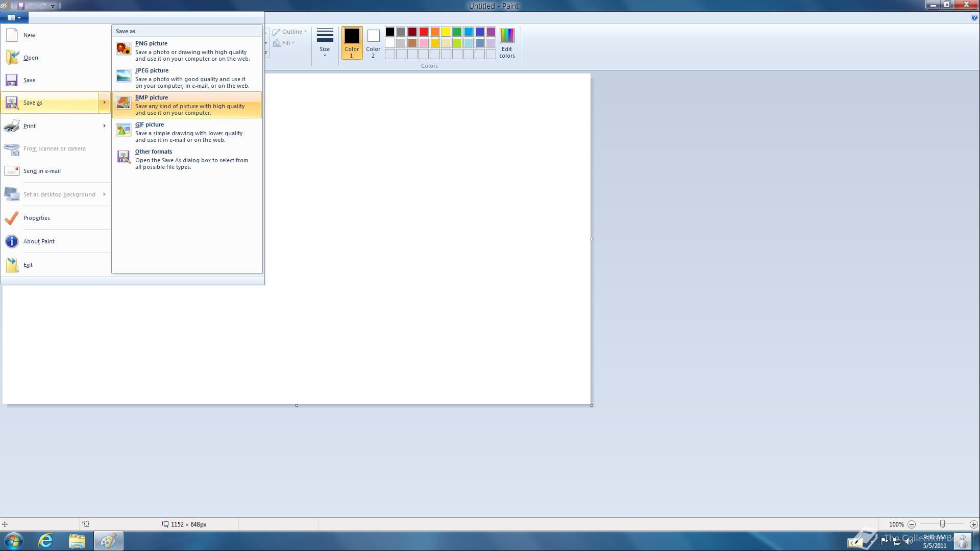
Task: Choose the pink rose palette swatch
Action: (x=424, y=43)
